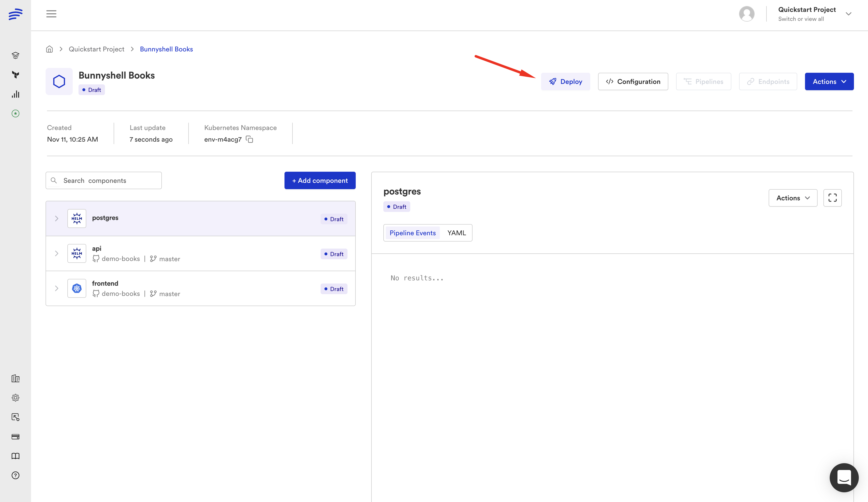Image resolution: width=868 pixels, height=502 pixels.
Task: Click the Deploy button
Action: [x=565, y=82]
